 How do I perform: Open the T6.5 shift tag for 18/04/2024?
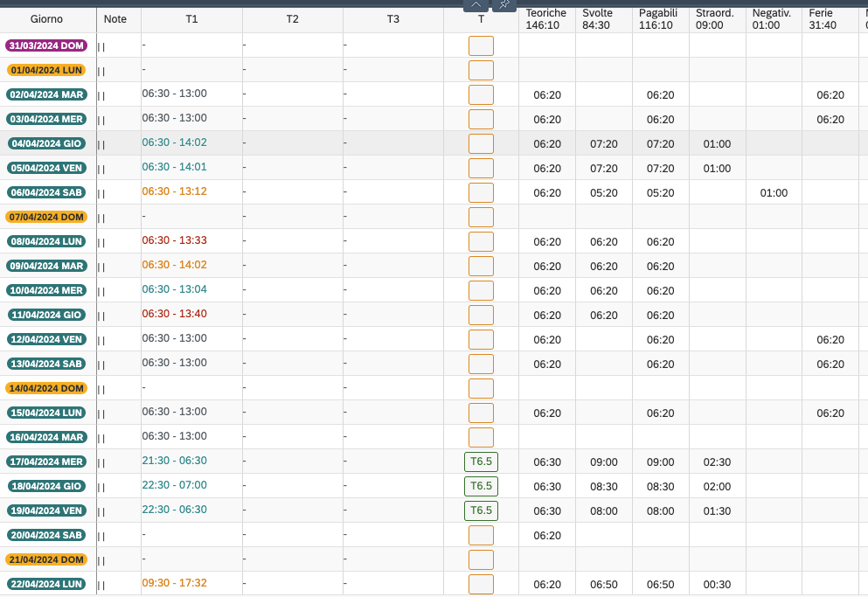point(481,486)
